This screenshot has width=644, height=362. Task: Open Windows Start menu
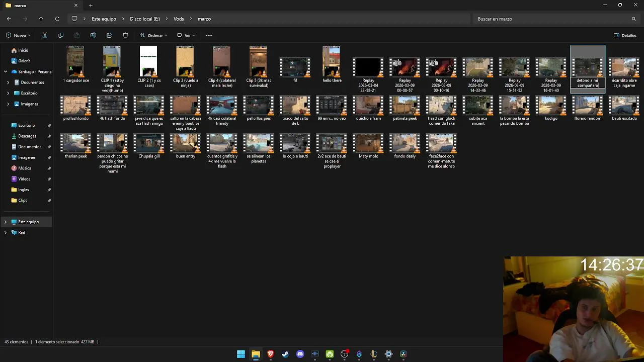point(241,354)
